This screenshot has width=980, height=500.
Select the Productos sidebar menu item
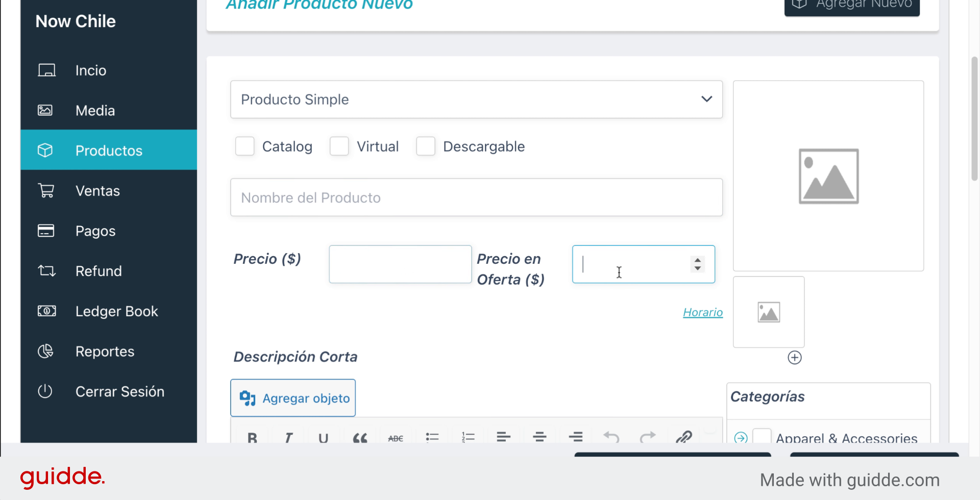(x=109, y=150)
